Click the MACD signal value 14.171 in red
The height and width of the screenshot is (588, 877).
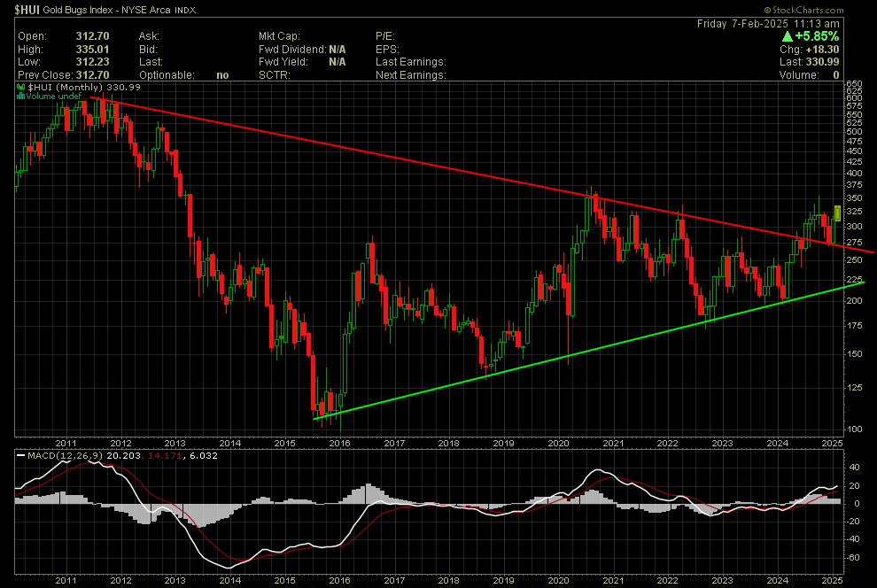tap(165, 455)
